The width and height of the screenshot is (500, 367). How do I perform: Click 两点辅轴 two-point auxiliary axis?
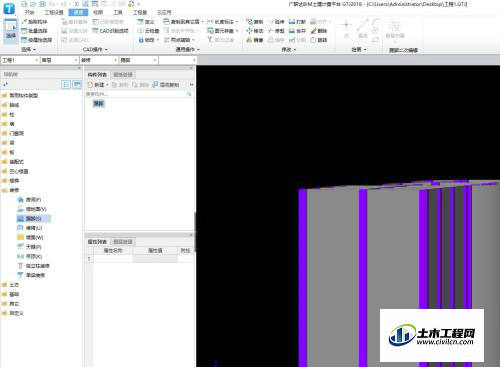tap(179, 40)
